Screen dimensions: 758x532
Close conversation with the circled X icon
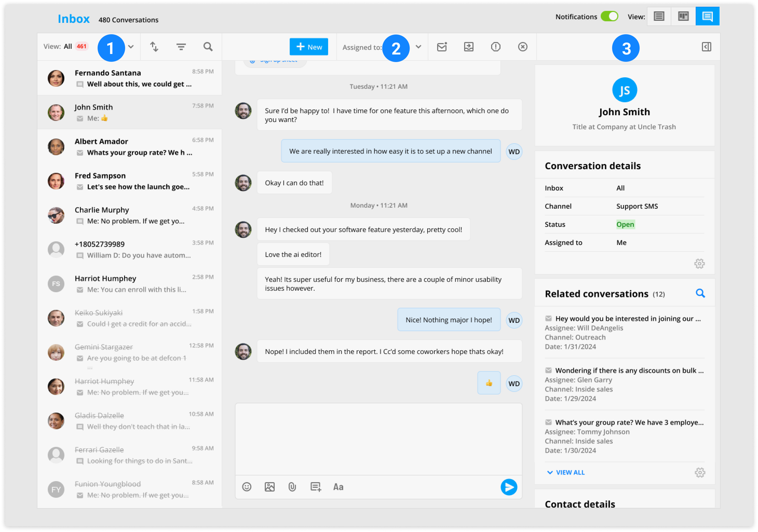522,47
